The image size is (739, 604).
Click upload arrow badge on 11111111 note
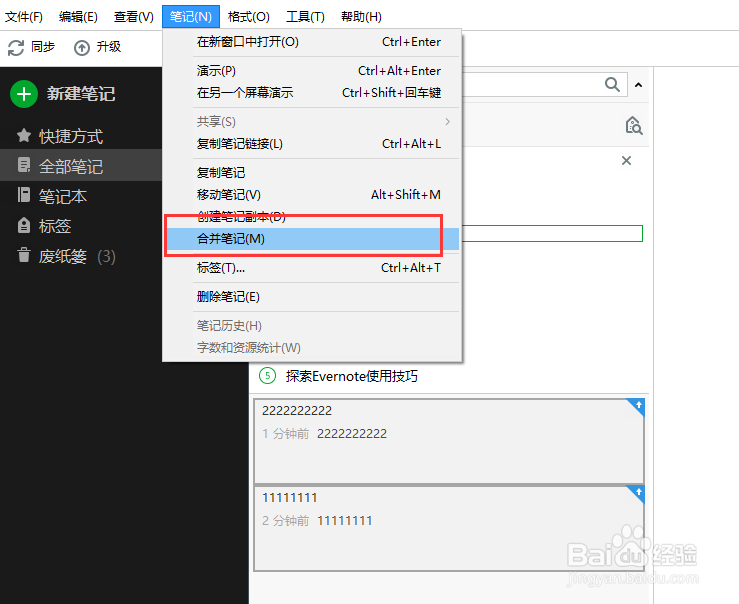click(638, 493)
